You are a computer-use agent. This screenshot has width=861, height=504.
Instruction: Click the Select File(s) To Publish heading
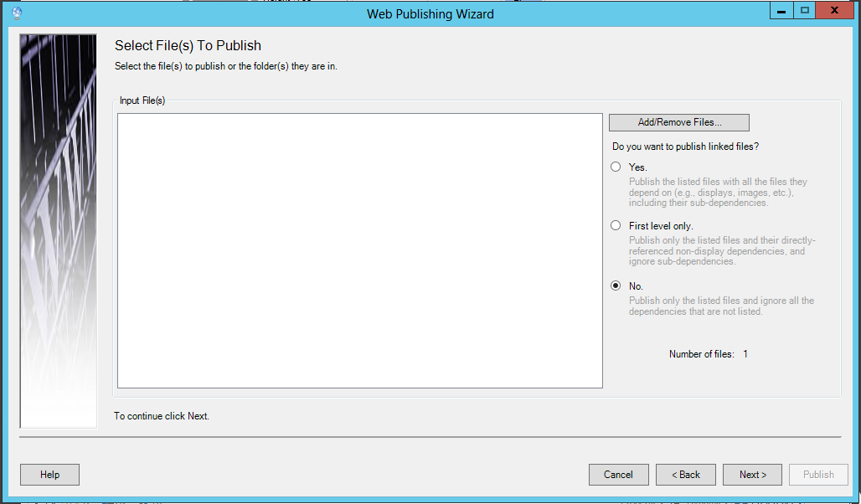click(188, 46)
